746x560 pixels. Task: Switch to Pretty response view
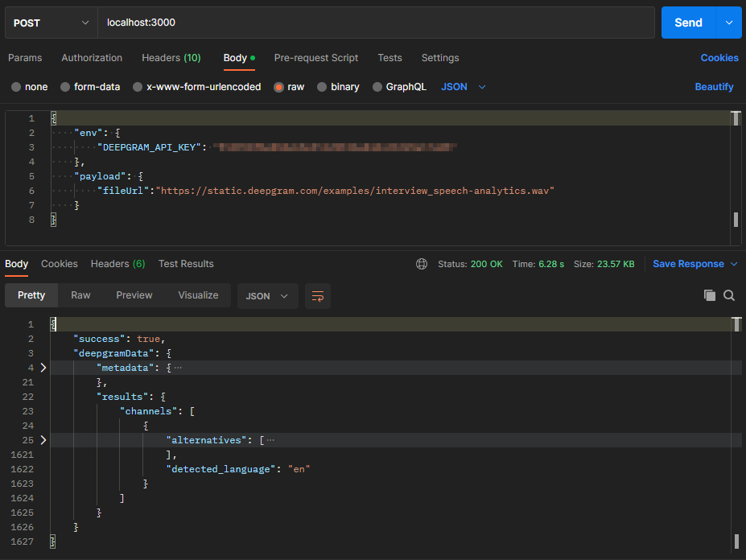click(31, 295)
